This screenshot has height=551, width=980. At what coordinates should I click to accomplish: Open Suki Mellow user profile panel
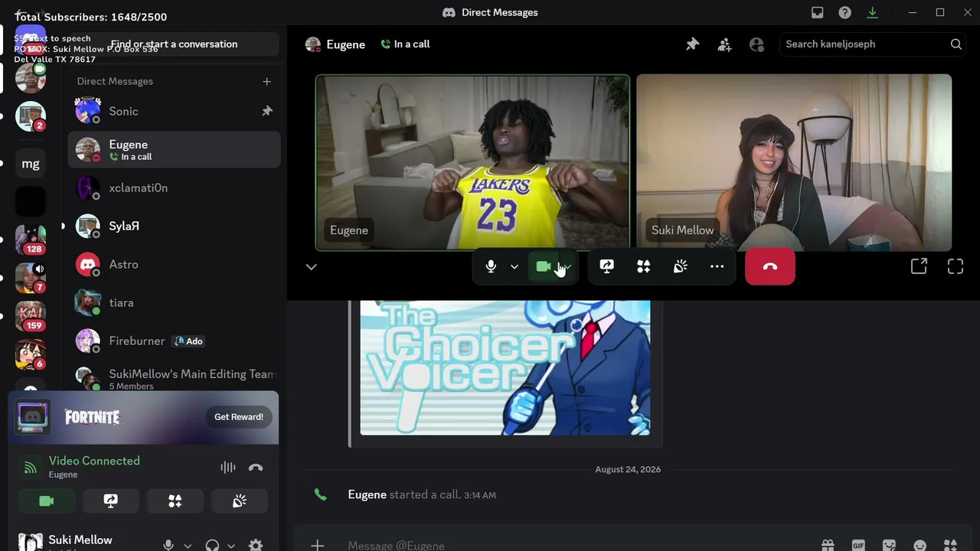pyautogui.click(x=80, y=541)
